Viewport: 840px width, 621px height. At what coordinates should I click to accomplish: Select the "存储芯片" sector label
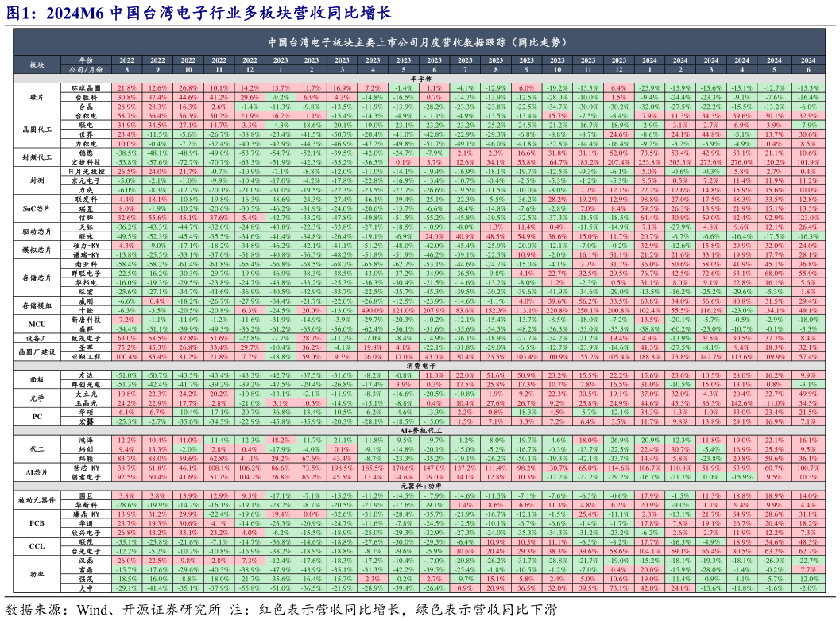(x=37, y=278)
